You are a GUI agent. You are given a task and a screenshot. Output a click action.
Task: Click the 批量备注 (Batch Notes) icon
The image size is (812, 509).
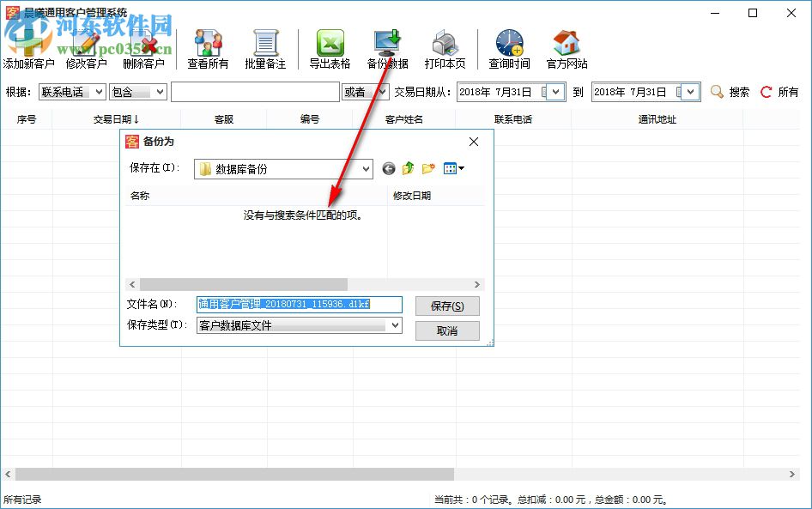click(x=266, y=40)
